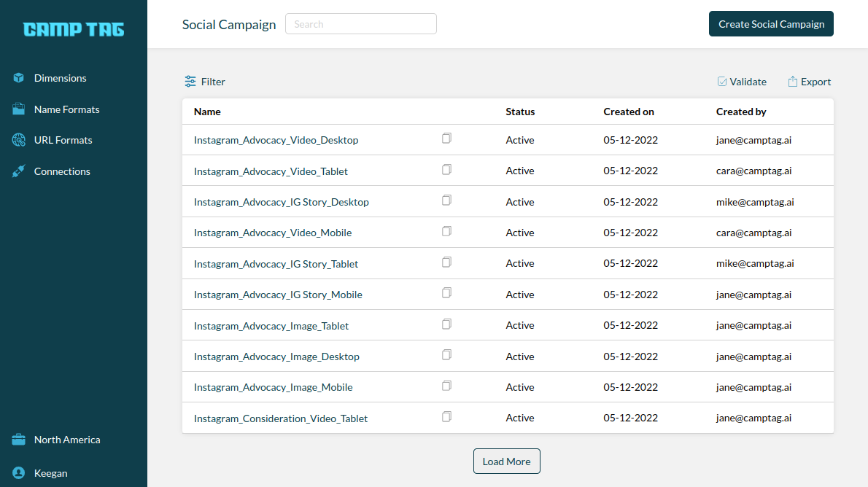Open Name Formats in the sidebar
This screenshot has height=487, width=868.
[66, 109]
